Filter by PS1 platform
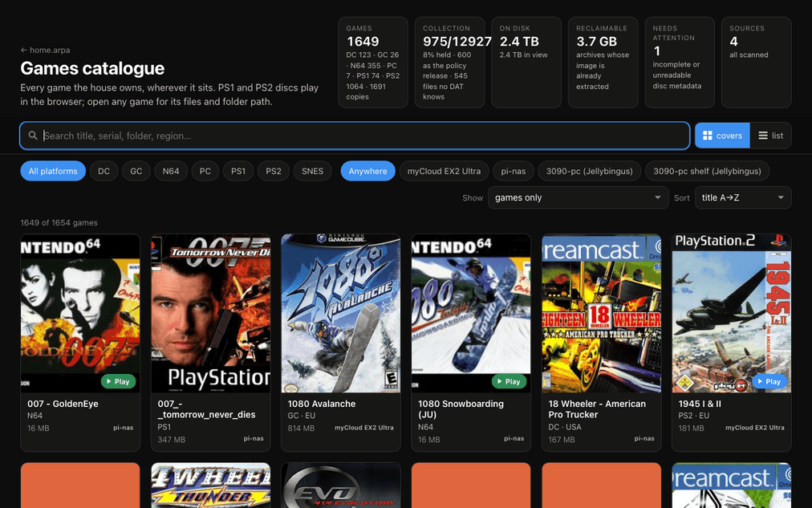Screen dimensions: 812x508 (238, 171)
